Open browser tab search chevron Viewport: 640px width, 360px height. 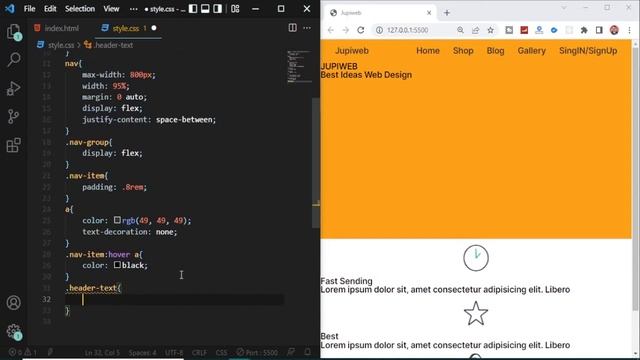(564, 8)
